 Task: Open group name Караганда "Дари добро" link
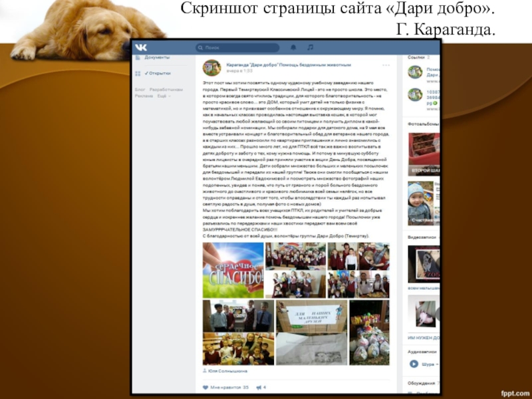pos(289,65)
